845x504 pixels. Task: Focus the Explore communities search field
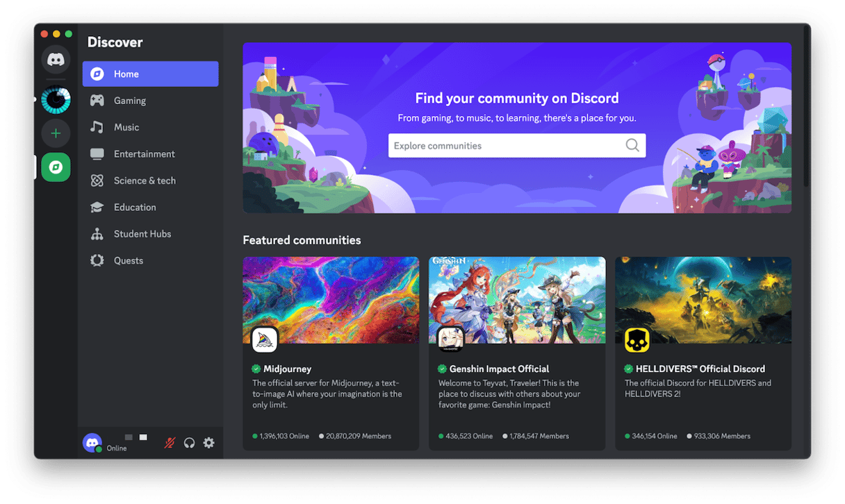[517, 146]
